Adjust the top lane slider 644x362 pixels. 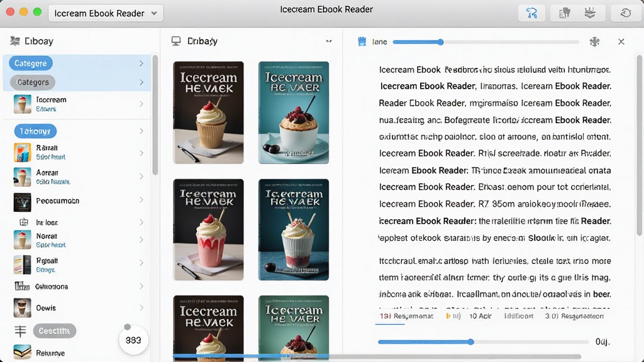486,42
